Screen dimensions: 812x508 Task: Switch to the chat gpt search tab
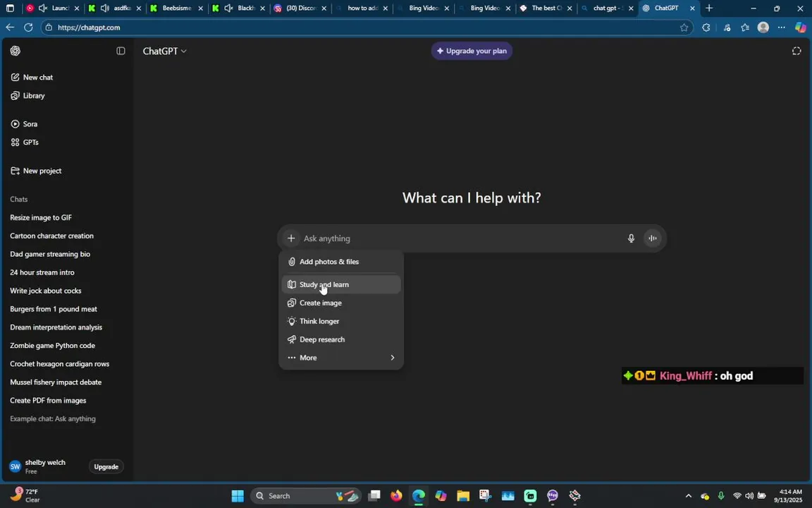point(606,8)
